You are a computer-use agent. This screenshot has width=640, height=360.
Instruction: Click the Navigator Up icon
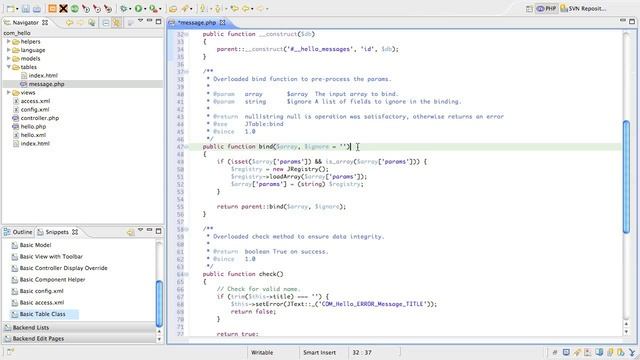[91, 23]
